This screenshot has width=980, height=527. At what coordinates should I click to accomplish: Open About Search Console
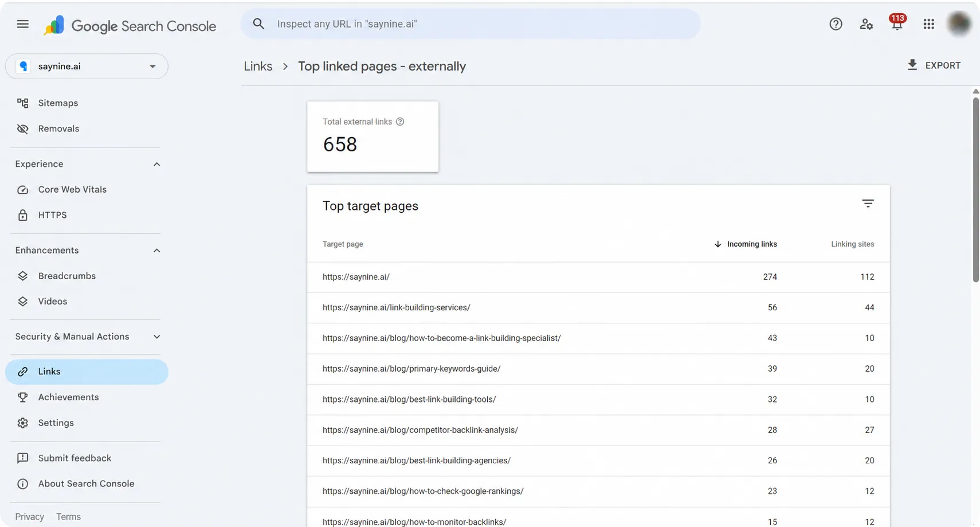click(87, 484)
